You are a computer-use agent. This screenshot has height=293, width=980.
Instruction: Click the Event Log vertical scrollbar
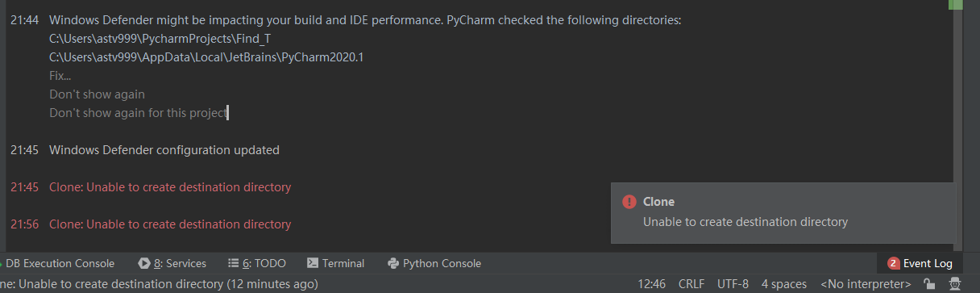pyautogui.click(x=957, y=129)
